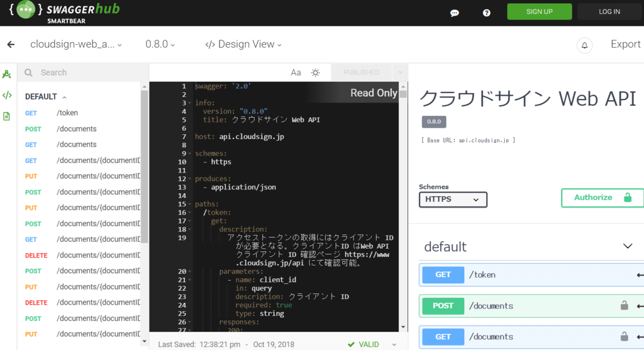Click the Last Saved timestamp text
This screenshot has width=644, height=350.
[226, 345]
